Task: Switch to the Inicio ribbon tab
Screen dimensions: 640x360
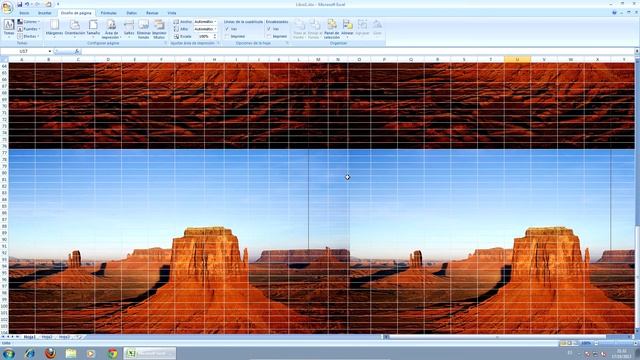Action: (x=24, y=13)
